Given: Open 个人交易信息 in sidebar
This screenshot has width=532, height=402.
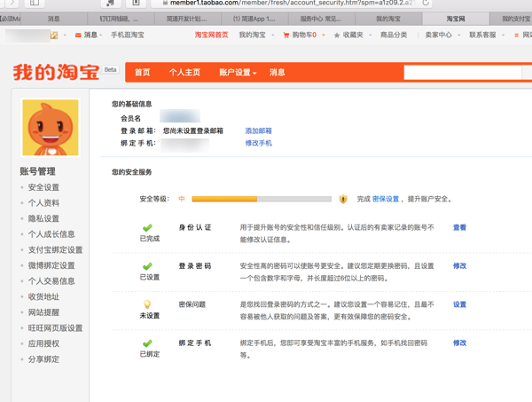Looking at the screenshot, I should point(51,281).
